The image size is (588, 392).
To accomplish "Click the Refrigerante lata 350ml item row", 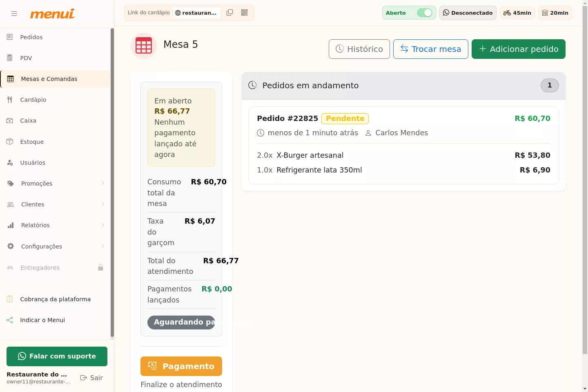I will [403, 170].
